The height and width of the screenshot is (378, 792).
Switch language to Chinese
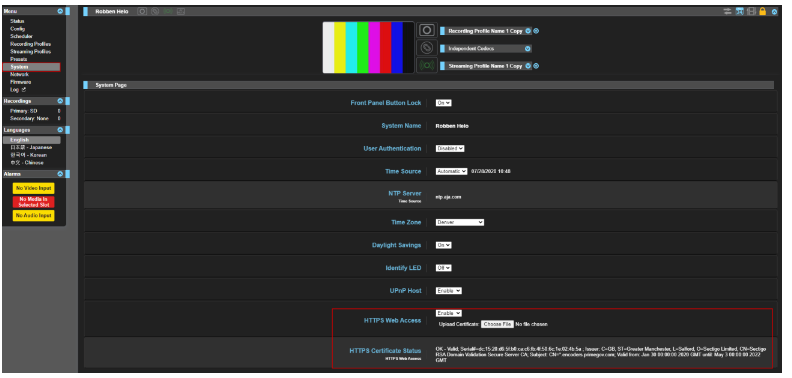click(x=27, y=163)
